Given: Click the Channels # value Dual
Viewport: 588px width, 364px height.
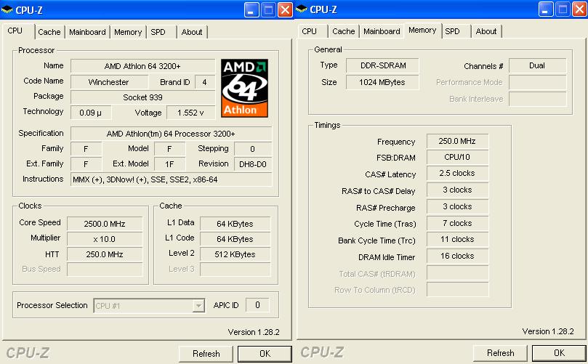Looking at the screenshot, I should tap(537, 65).
